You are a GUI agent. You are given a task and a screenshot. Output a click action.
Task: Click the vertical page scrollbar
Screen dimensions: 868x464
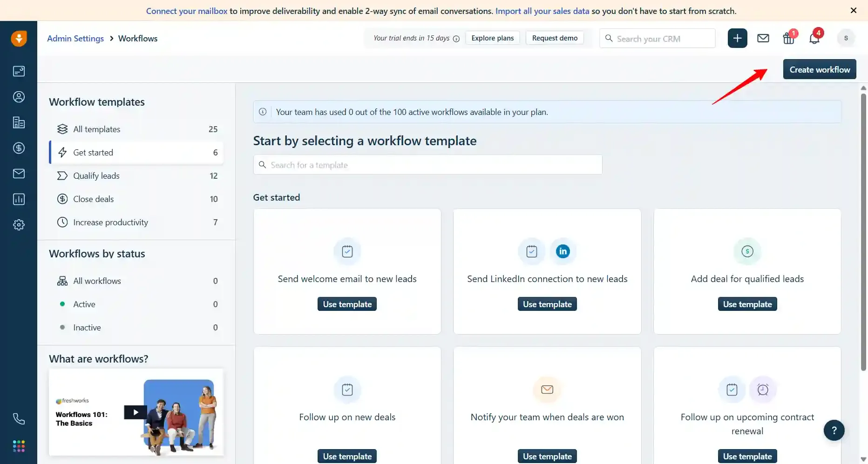coord(863,233)
